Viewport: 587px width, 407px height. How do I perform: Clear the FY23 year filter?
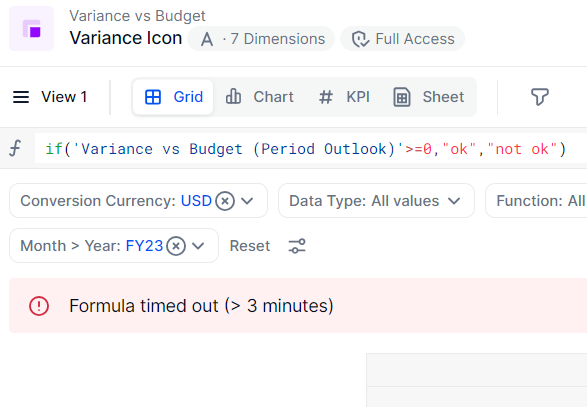pos(176,246)
